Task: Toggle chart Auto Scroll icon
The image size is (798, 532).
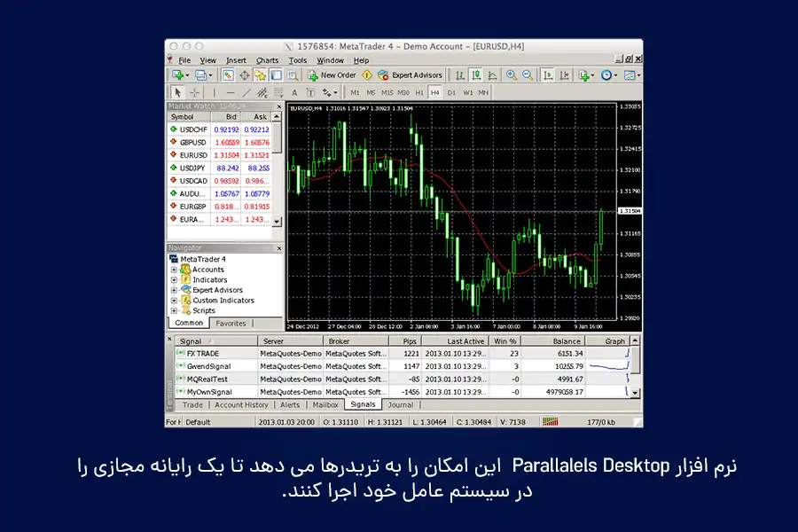Action: [548, 75]
